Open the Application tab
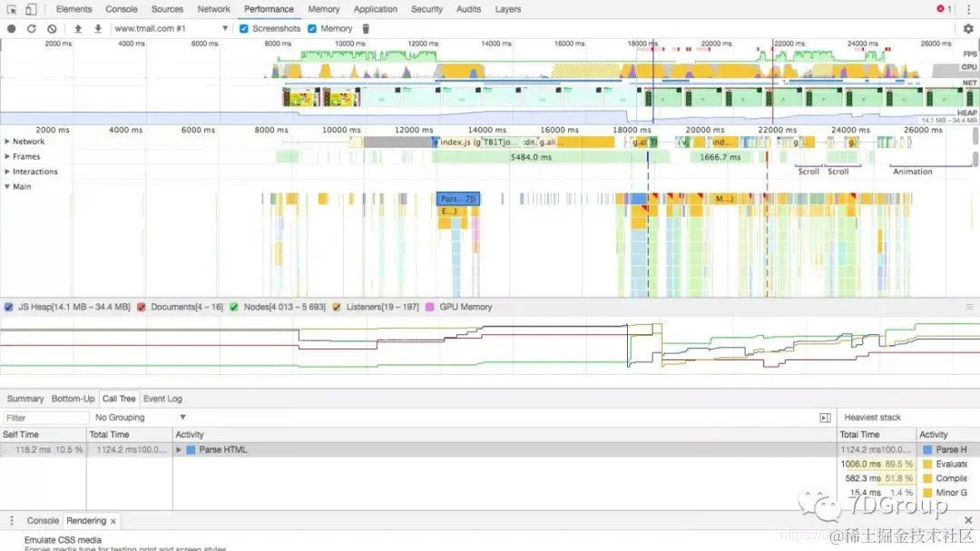980x551 pixels. (375, 9)
